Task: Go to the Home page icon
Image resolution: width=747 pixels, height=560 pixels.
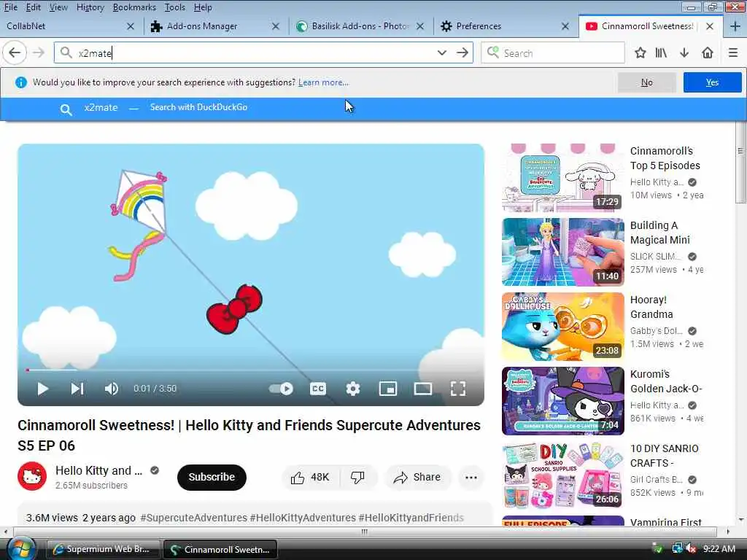Action: click(x=708, y=52)
